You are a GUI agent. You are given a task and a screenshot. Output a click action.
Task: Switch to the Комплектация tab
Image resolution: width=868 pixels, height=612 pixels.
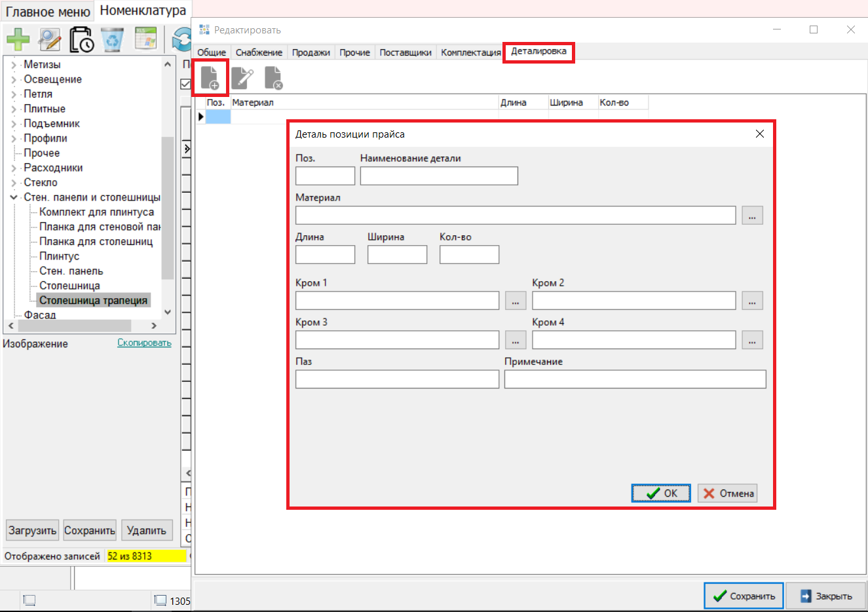(x=470, y=52)
